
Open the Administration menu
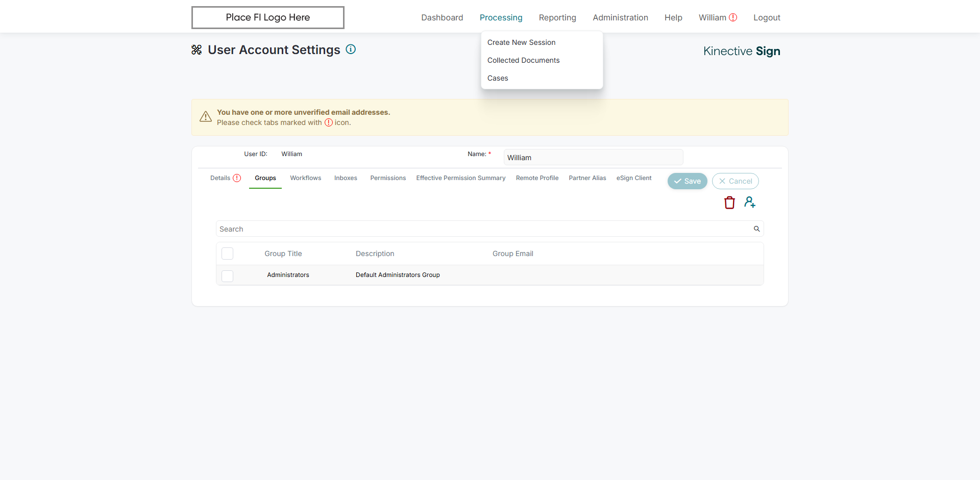(x=621, y=17)
